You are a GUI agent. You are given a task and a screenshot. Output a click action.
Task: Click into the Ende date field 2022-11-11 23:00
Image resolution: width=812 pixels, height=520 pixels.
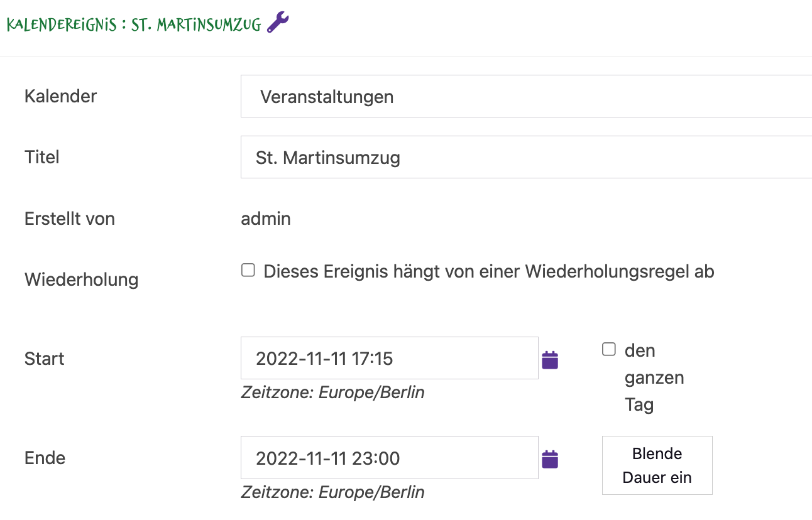point(390,457)
